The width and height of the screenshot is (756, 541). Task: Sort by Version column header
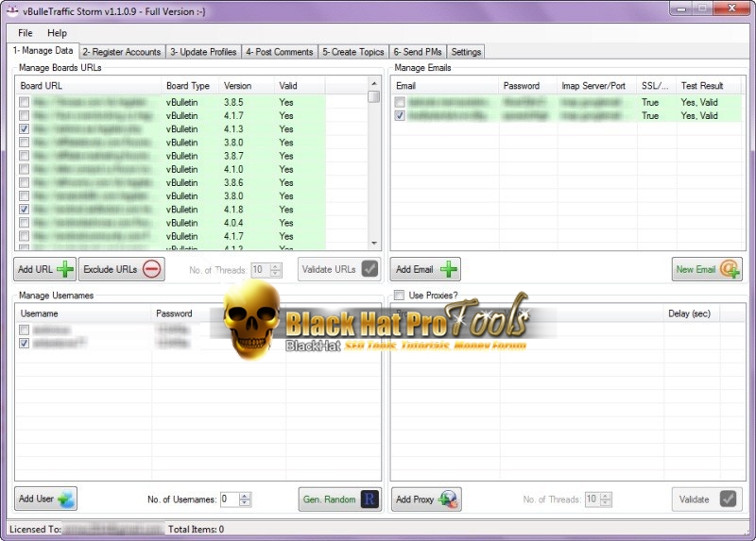point(247,86)
